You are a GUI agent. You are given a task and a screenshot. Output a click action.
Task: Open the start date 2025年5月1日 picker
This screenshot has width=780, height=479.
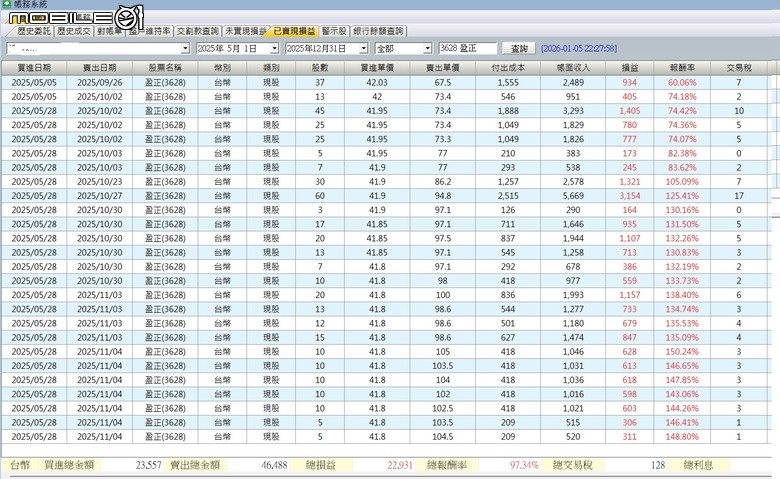tap(274, 48)
